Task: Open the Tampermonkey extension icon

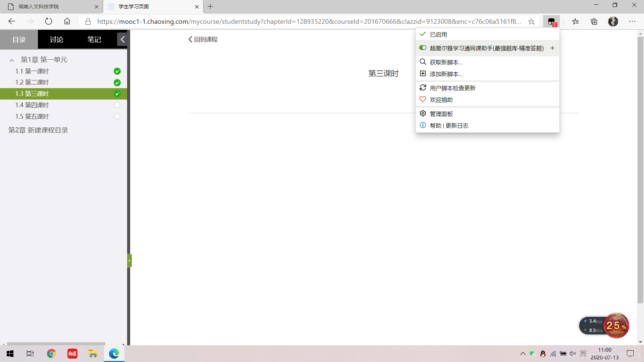Action: (551, 21)
